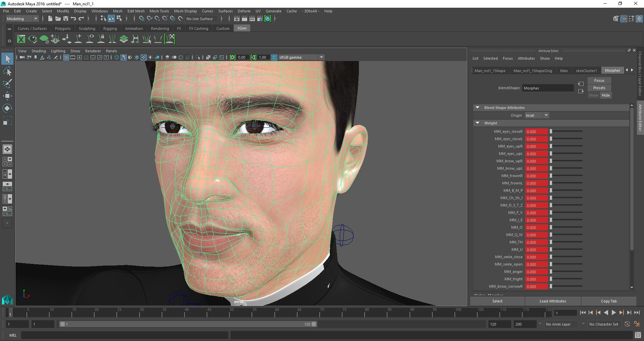
Task: Activate the Scale tool
Action: [7, 120]
